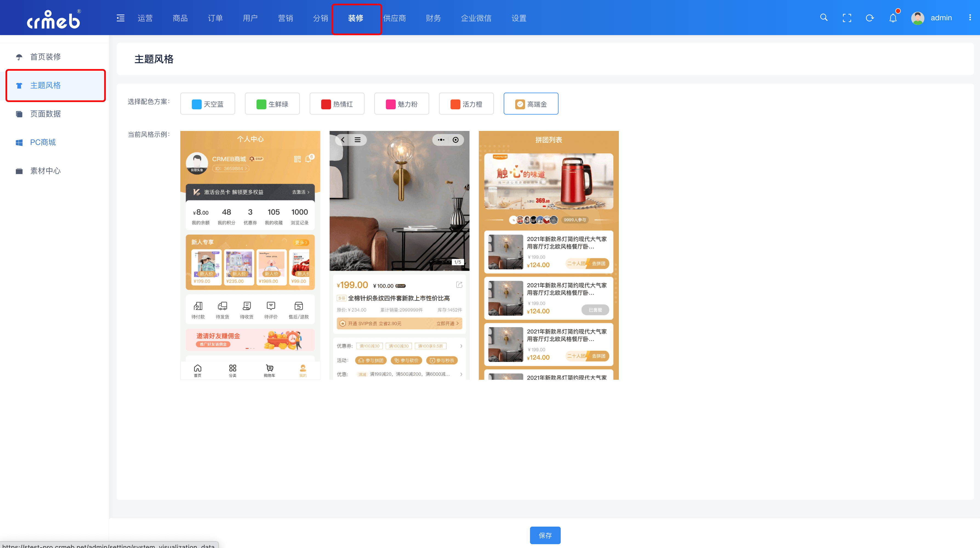
Task: Collapse the sidebar with the menu fold icon
Action: 121,18
